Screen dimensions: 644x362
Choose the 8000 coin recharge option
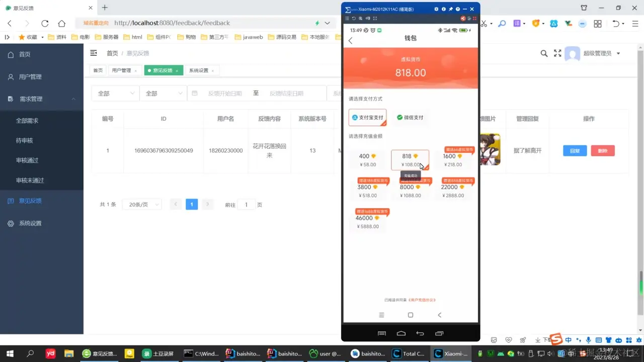click(410, 191)
